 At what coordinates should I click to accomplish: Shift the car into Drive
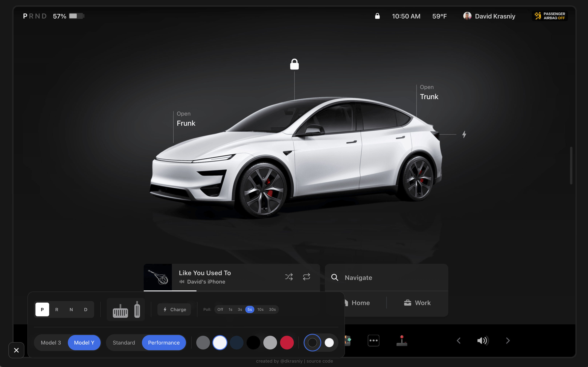coord(85,309)
